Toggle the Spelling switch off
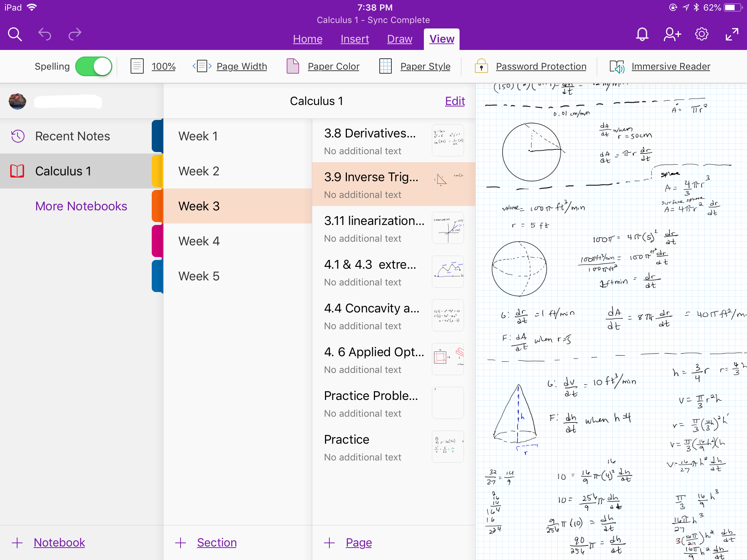The height and width of the screenshot is (560, 747). 94,67
